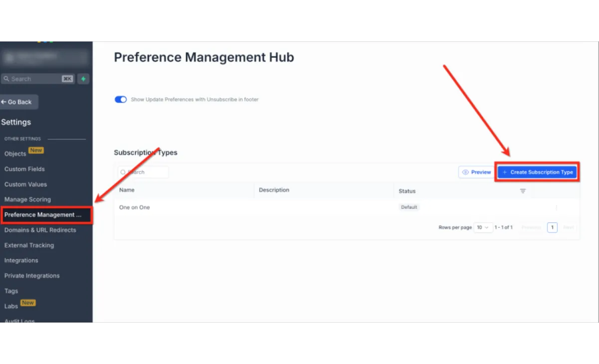Open Domains & URL Redirects
Viewport: 599px width, 364px height.
pyautogui.click(x=40, y=230)
